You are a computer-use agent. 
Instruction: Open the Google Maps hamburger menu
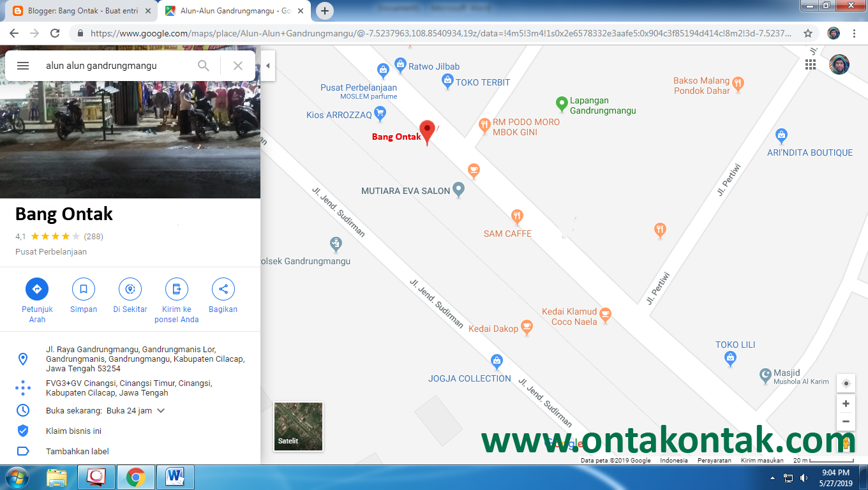(x=23, y=66)
